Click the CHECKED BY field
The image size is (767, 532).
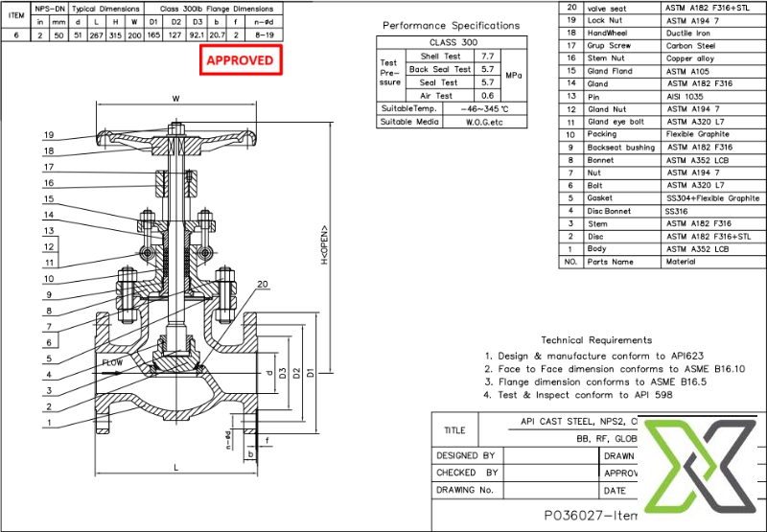[466, 473]
